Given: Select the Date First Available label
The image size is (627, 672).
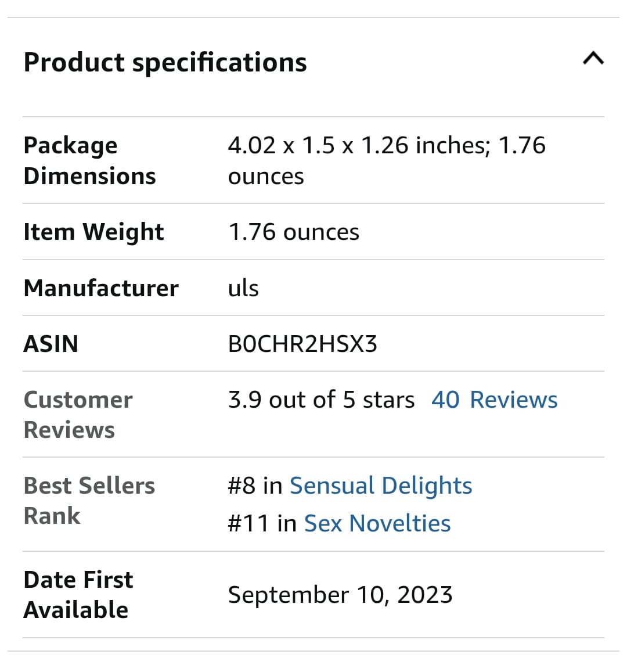Looking at the screenshot, I should click(x=78, y=595).
